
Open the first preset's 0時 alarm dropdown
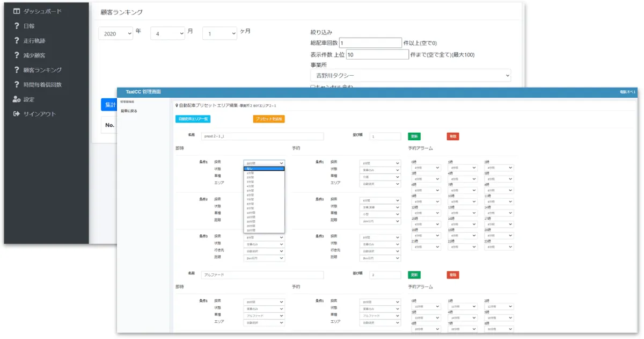point(426,168)
